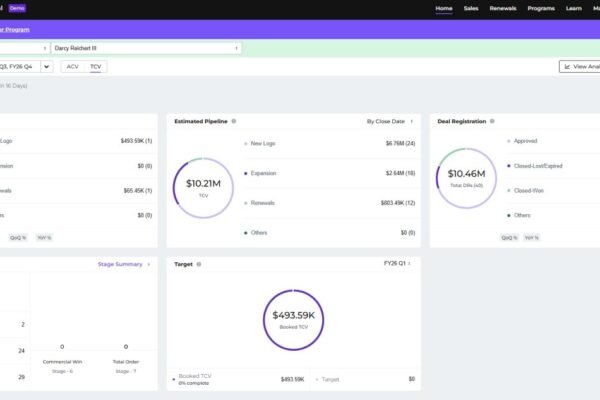Screen dimensions: 600x400
Task: Go to the Sales menu
Action: coord(470,8)
